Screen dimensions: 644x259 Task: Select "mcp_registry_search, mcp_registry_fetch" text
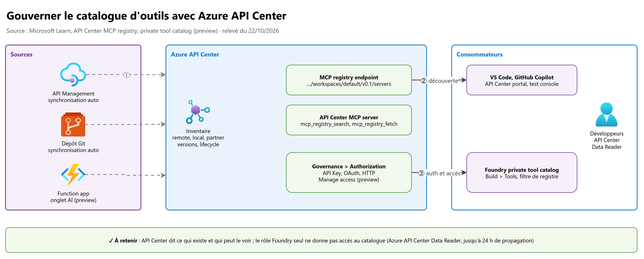click(349, 124)
